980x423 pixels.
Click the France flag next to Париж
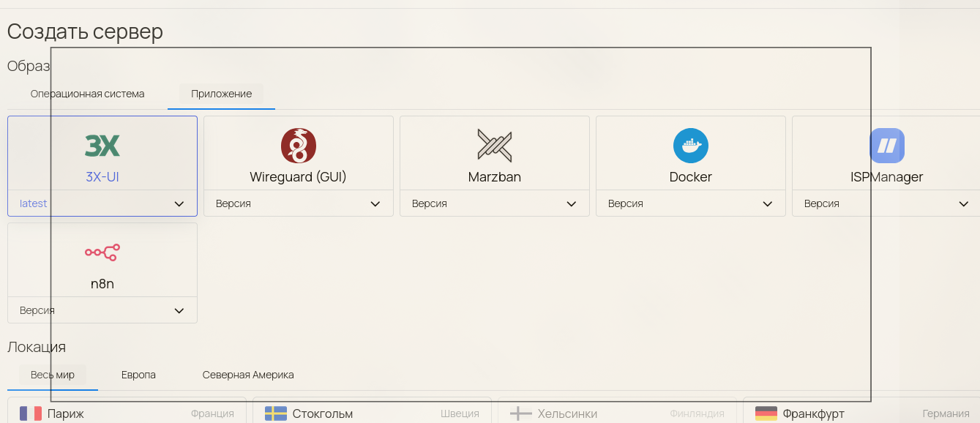coord(31,413)
